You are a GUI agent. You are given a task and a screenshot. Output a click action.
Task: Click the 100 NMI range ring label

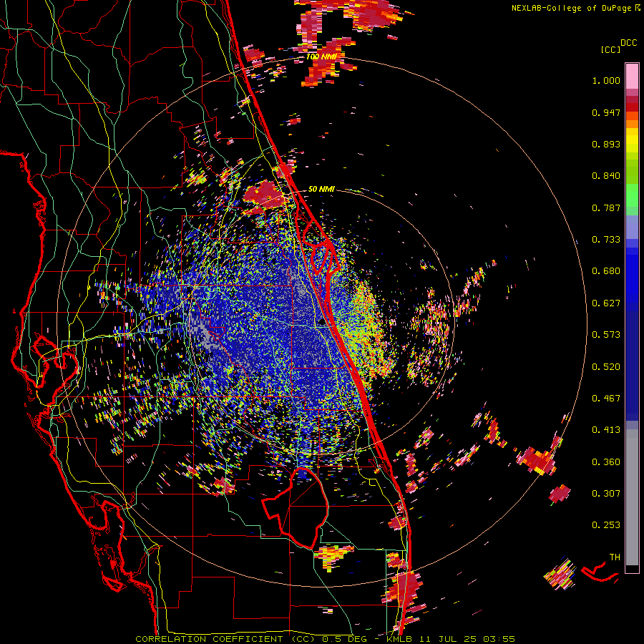pyautogui.click(x=321, y=57)
